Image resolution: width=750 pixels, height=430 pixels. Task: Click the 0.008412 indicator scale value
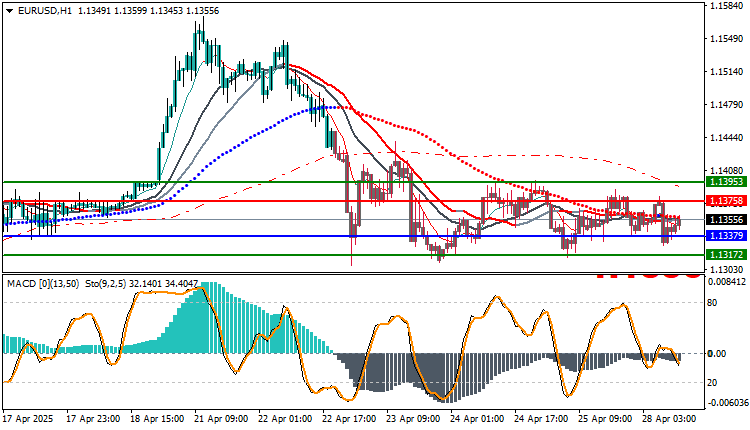click(x=726, y=282)
